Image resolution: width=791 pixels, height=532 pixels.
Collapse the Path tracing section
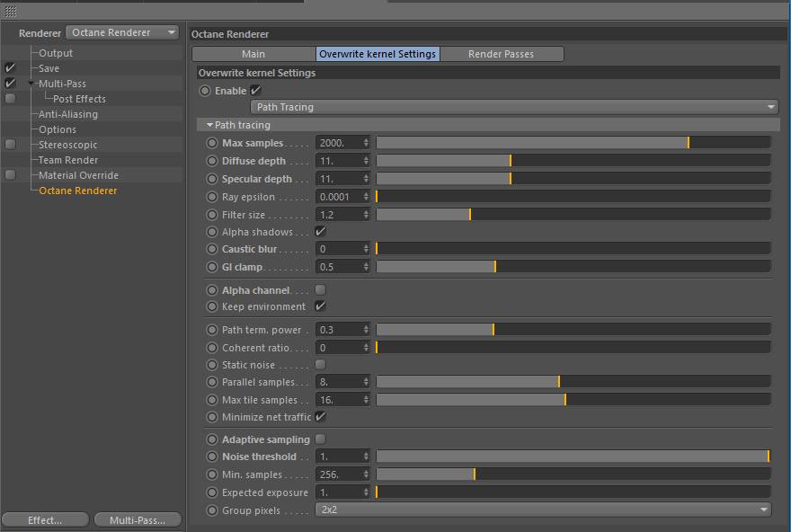coord(209,125)
